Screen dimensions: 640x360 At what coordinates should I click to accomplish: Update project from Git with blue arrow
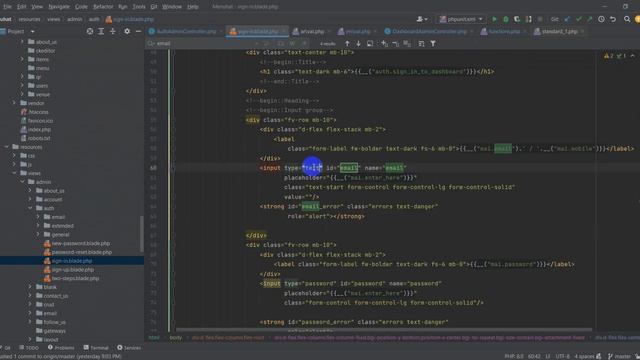[567, 19]
